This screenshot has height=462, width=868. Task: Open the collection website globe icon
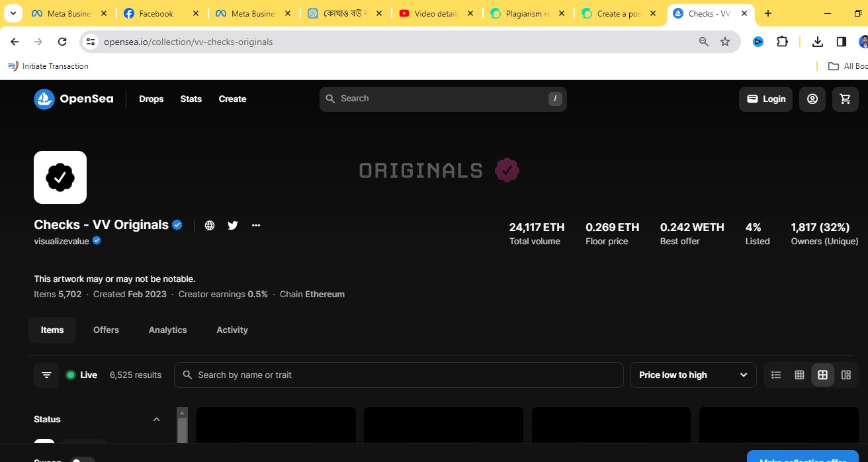tap(210, 225)
